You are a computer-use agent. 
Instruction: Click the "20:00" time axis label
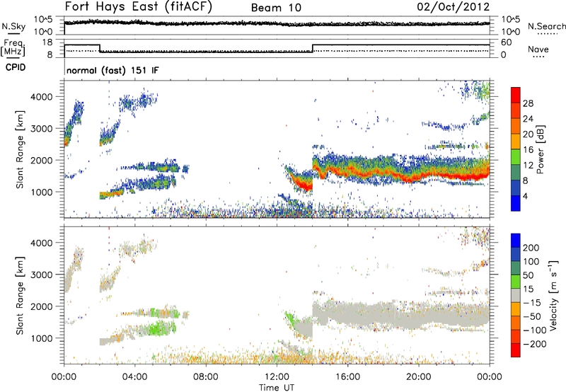[418, 377]
